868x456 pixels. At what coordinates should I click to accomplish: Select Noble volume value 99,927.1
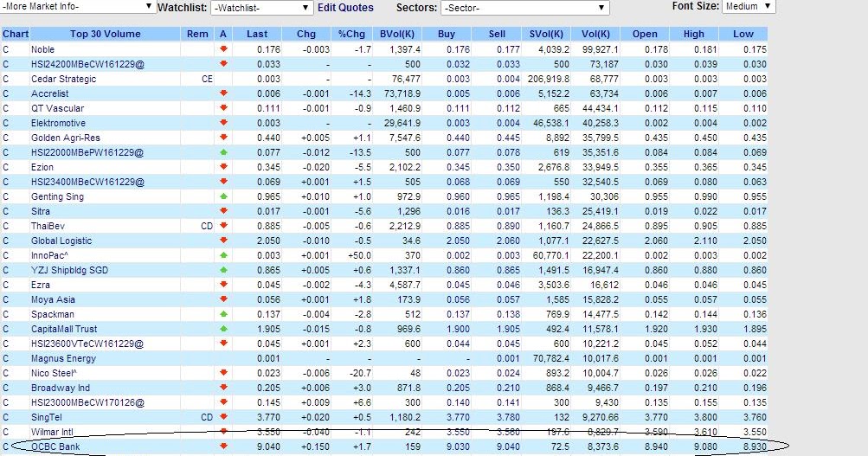click(x=600, y=49)
